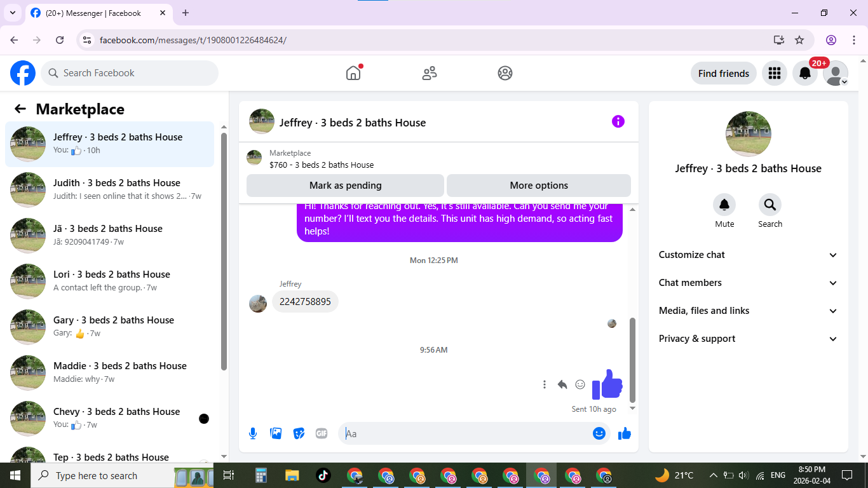Open Gary's conversation
The image size is (868, 488).
[110, 327]
